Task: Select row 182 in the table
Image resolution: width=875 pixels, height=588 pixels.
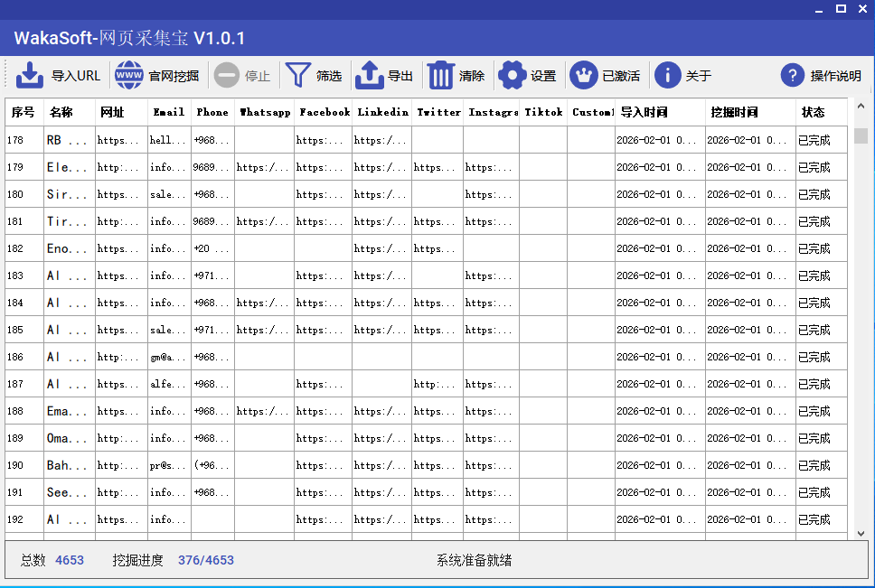Action: coord(24,248)
